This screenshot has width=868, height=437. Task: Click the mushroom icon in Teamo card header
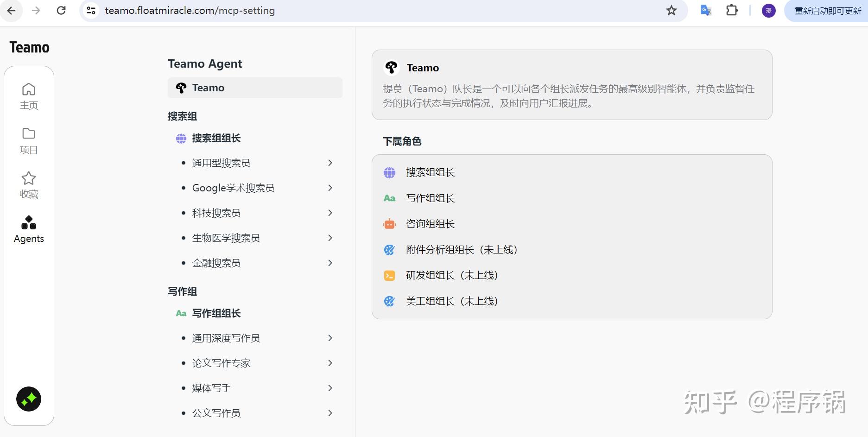pyautogui.click(x=391, y=68)
